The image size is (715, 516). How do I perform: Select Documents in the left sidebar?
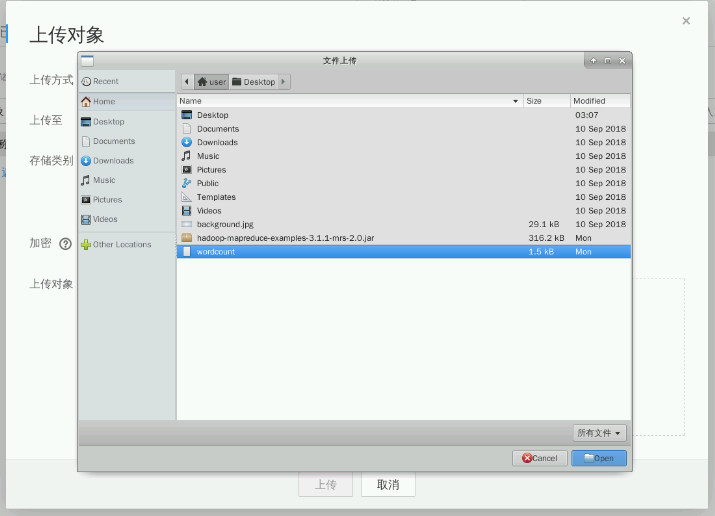pos(113,141)
